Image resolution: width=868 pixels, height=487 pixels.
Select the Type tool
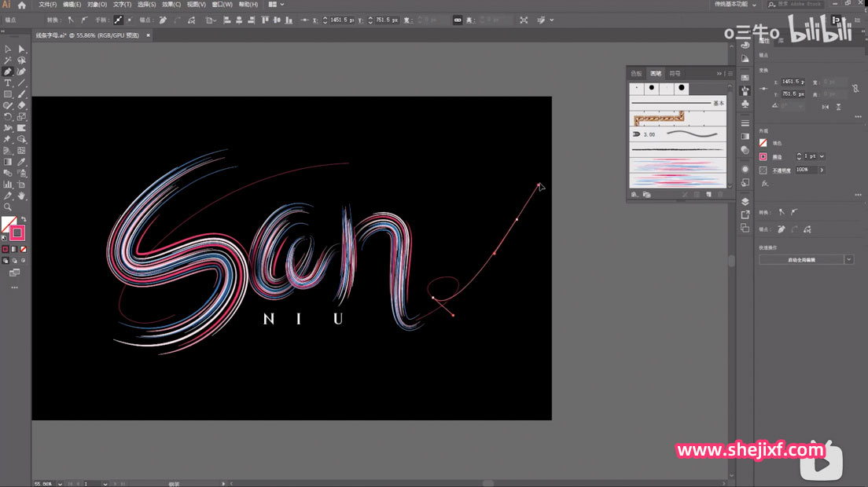click(8, 82)
